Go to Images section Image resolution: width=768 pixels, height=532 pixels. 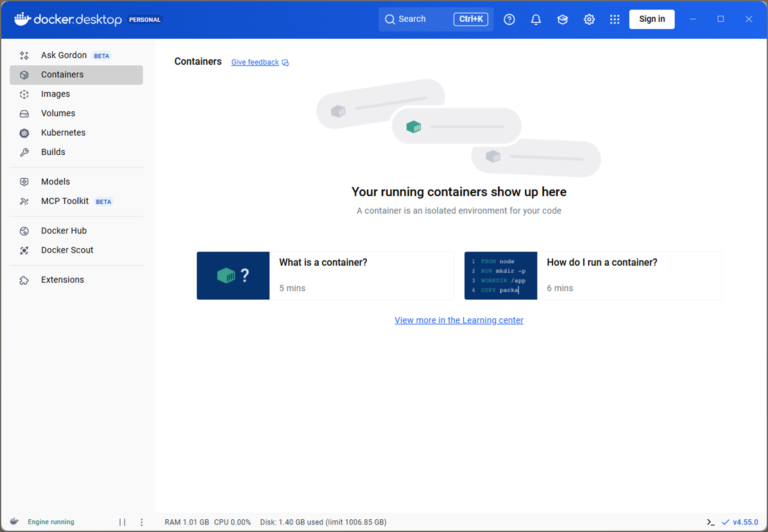[76, 94]
